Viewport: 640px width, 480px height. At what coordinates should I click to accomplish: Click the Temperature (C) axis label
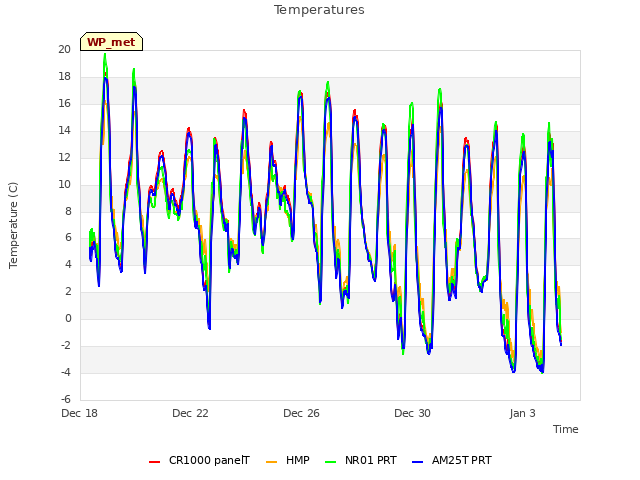point(13,225)
